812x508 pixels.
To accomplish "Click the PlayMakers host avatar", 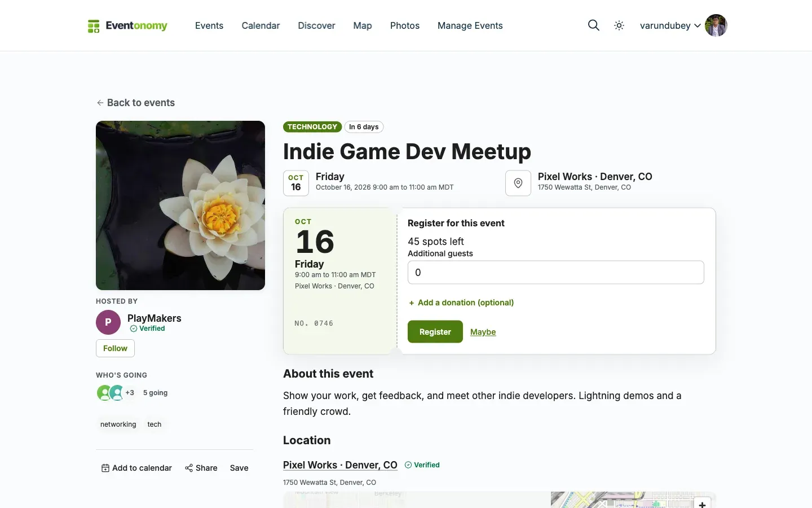I will (108, 322).
